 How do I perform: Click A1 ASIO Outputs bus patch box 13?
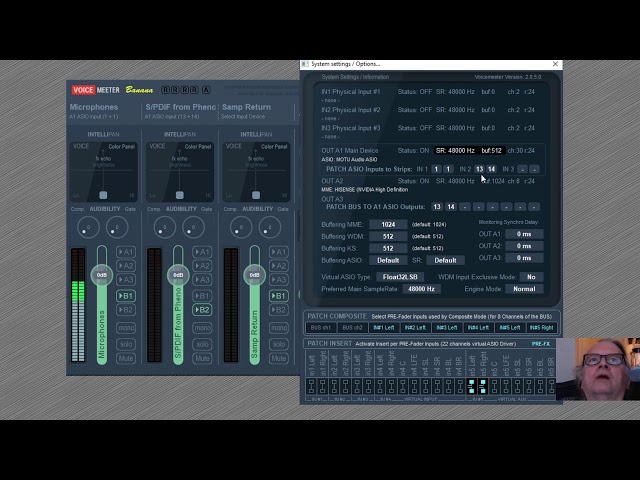(x=437, y=207)
